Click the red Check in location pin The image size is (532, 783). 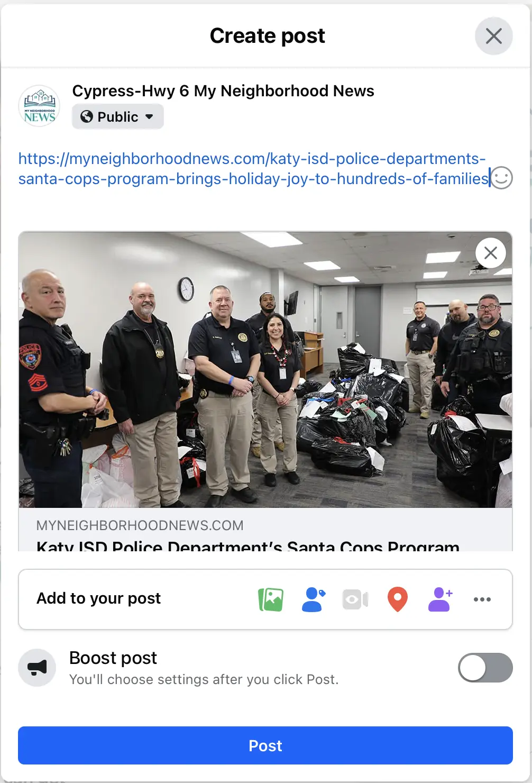pyautogui.click(x=398, y=599)
